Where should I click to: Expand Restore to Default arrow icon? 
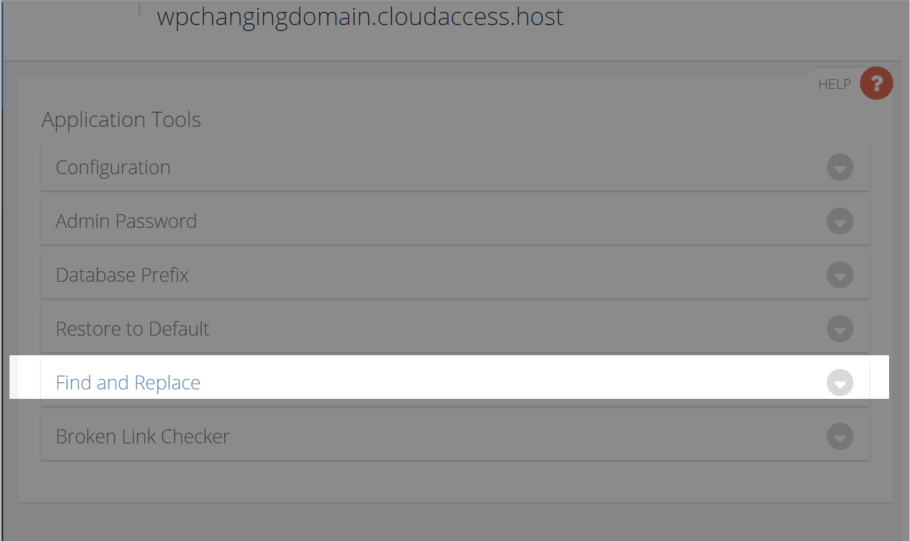(840, 329)
